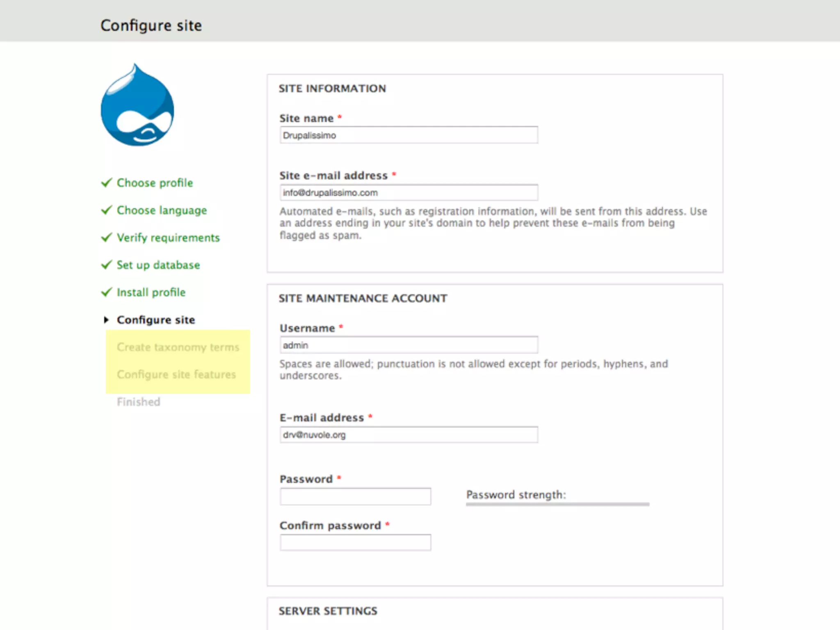Click the Password strength indicator bar
The height and width of the screenshot is (630, 840).
[x=557, y=504]
